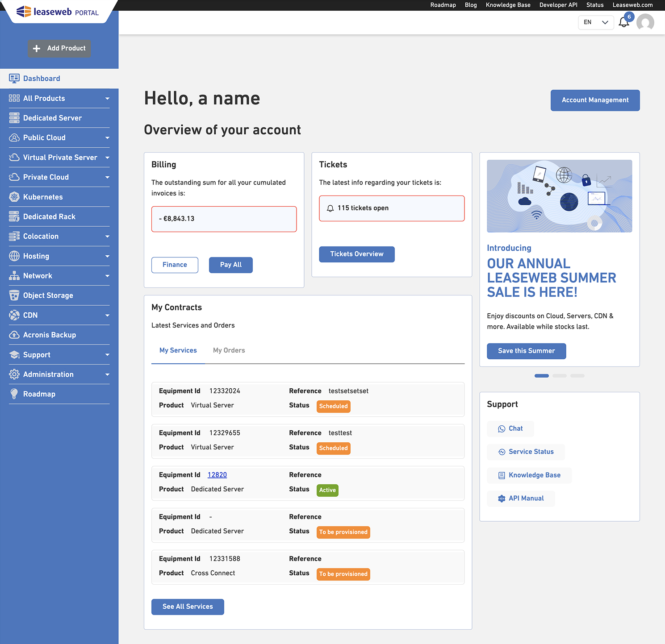
Task: Click the Network topology icon
Action: click(x=14, y=276)
